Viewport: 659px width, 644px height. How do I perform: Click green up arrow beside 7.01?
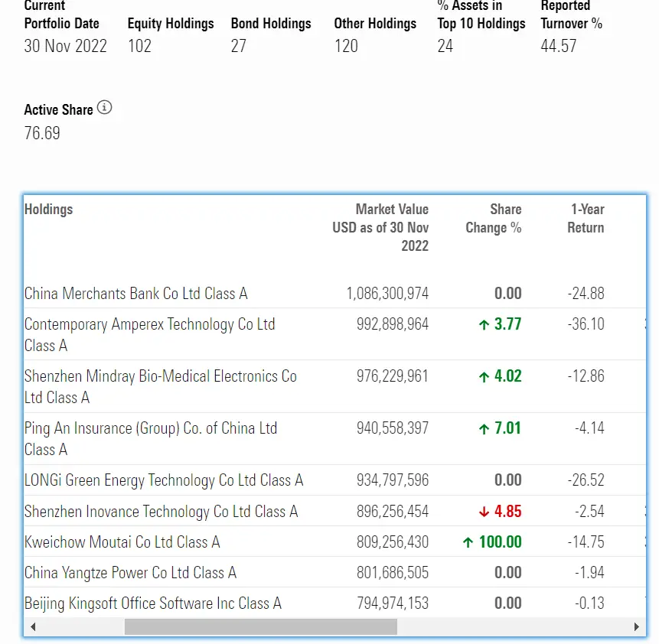pos(484,429)
